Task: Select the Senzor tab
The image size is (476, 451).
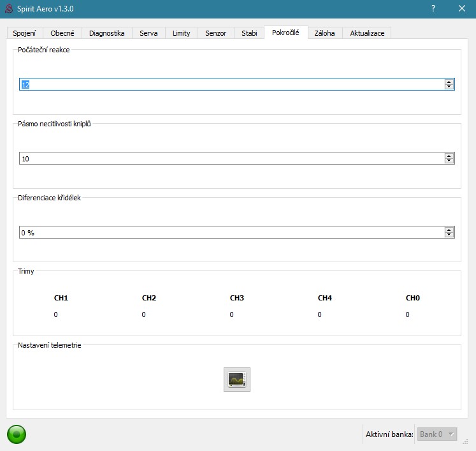Action: [215, 33]
